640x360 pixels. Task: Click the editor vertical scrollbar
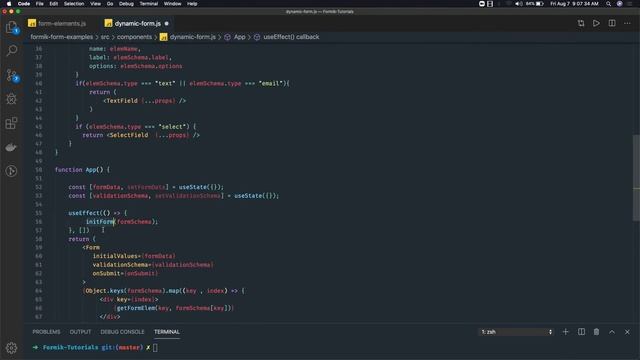tap(636, 178)
